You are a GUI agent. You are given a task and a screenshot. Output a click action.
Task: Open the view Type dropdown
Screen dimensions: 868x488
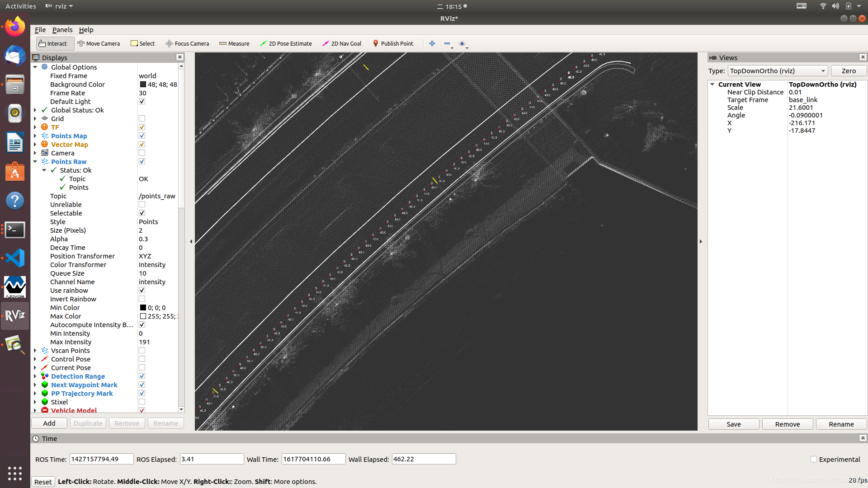tap(778, 71)
